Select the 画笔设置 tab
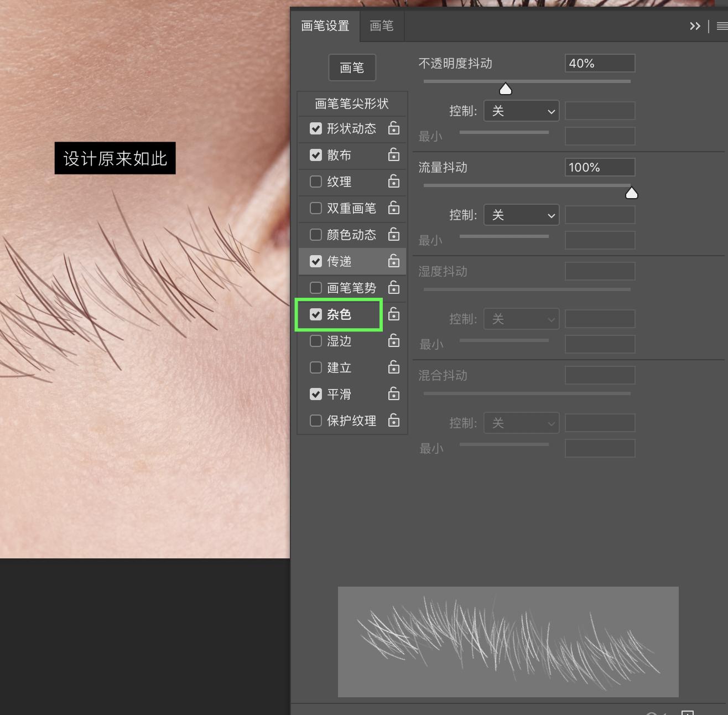This screenshot has width=728, height=715. pos(325,25)
